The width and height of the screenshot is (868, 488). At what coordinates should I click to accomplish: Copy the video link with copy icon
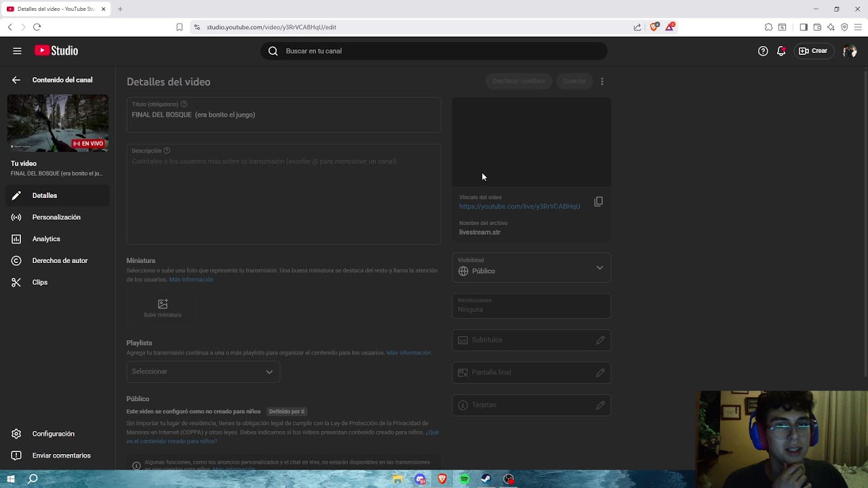[x=598, y=202]
